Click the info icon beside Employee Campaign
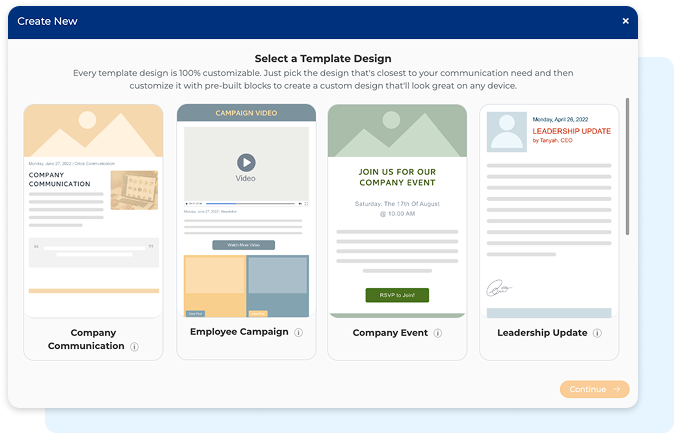The height and width of the screenshot is (433, 674). pos(298,332)
